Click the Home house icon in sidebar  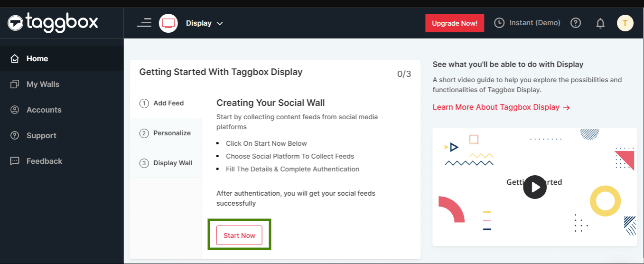pyautogui.click(x=15, y=58)
